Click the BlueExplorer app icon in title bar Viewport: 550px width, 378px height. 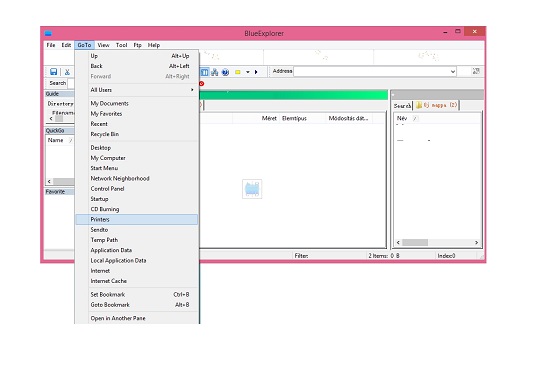(48, 33)
